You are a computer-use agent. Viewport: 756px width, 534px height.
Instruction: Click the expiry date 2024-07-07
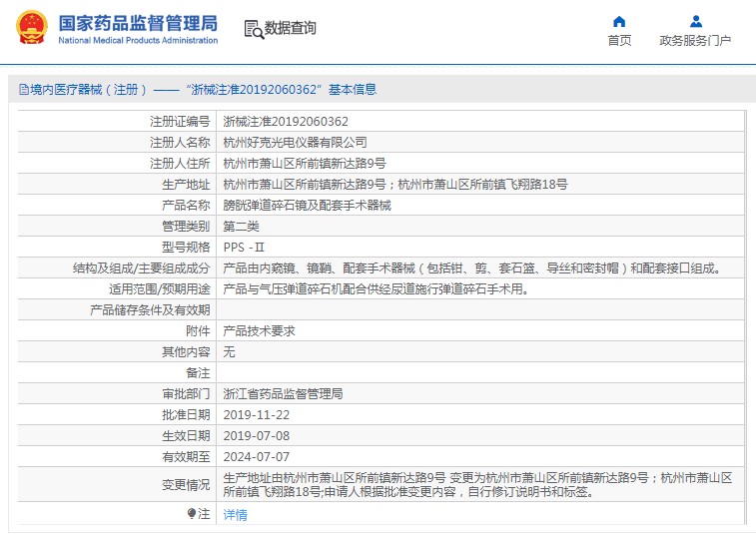tap(256, 457)
